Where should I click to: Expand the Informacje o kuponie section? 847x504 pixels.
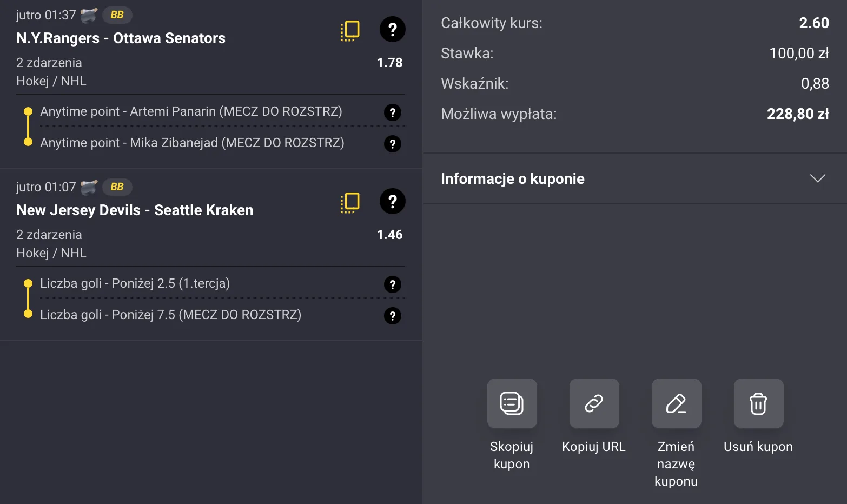point(818,178)
